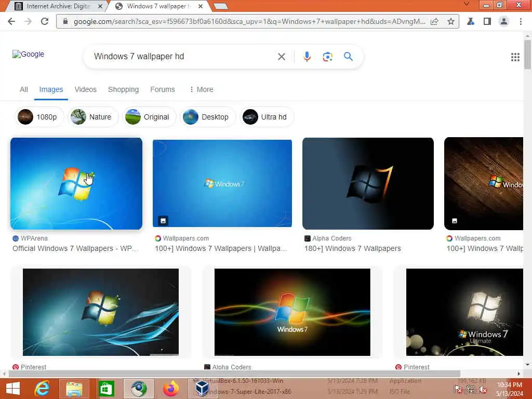This screenshot has height=399, width=532.
Task: Open the Chrome Labs flask icon
Action: point(470,21)
